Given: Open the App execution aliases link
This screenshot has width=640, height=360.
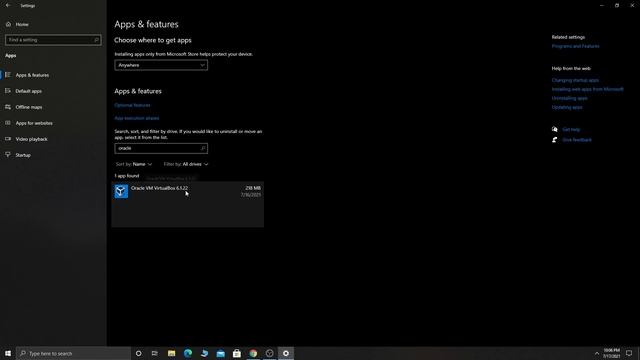Looking at the screenshot, I should point(137,118).
